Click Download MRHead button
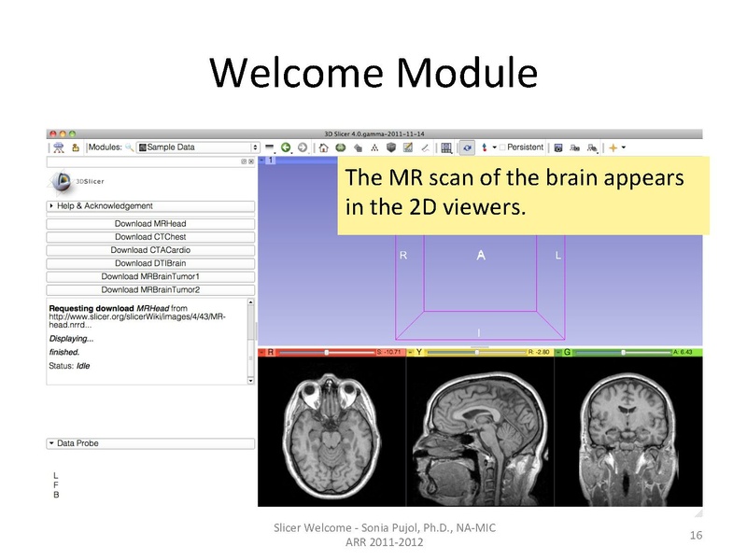The image size is (747, 560). (x=150, y=224)
